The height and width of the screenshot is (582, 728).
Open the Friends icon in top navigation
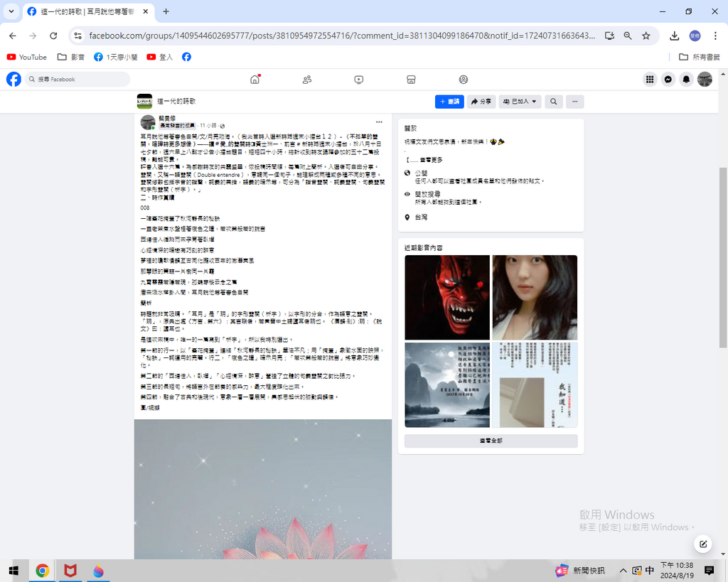pos(307,80)
